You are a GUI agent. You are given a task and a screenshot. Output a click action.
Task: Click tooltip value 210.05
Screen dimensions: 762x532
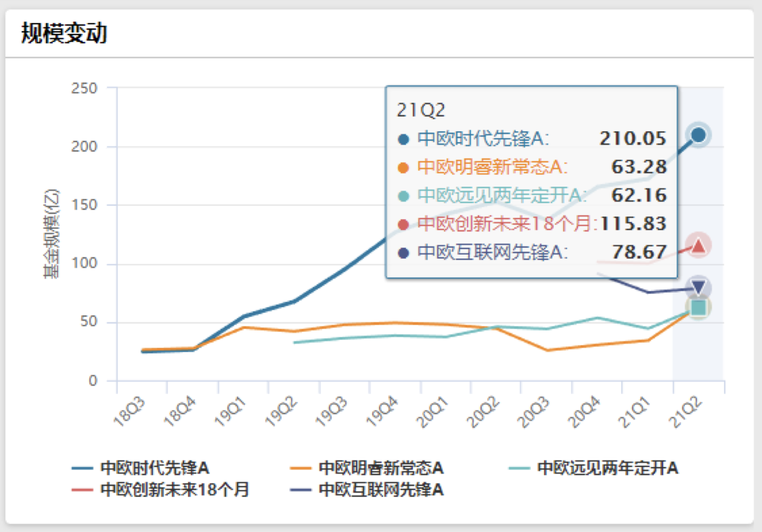(633, 139)
